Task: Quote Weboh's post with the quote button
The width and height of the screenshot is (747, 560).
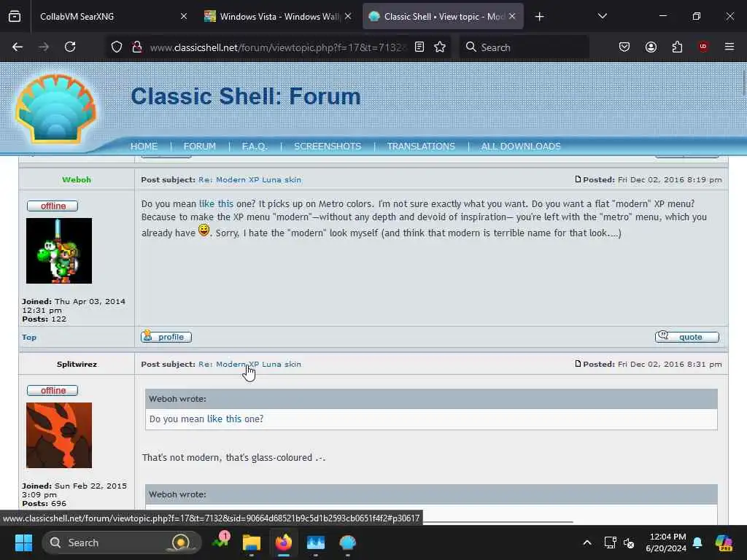Action: 687,337
